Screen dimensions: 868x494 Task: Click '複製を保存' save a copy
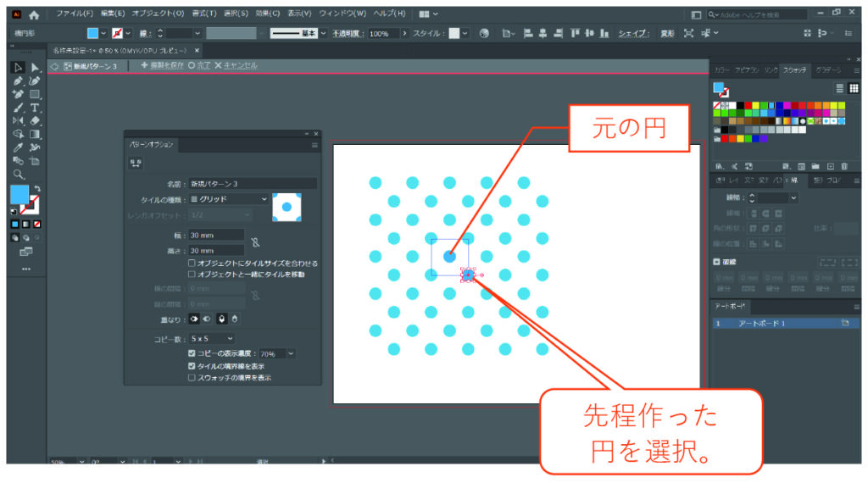pyautogui.click(x=162, y=65)
